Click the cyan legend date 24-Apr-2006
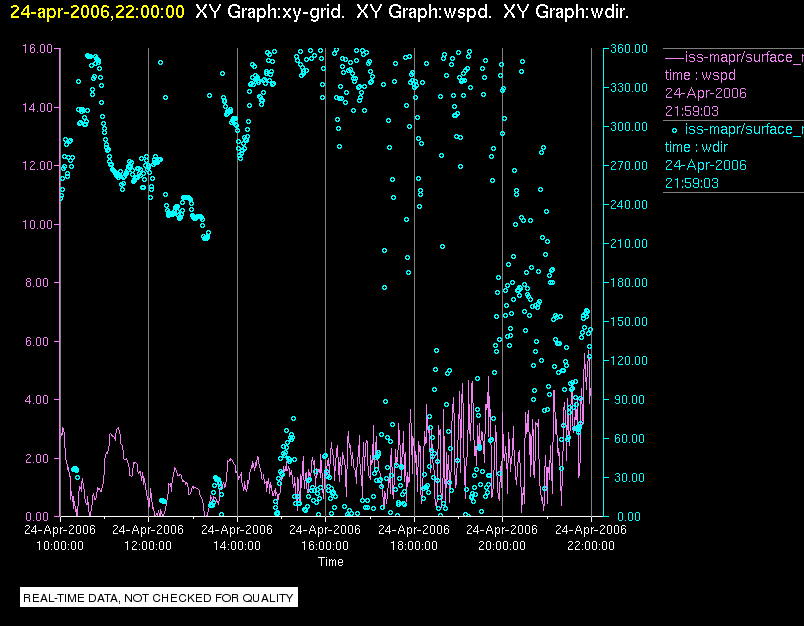 point(706,166)
